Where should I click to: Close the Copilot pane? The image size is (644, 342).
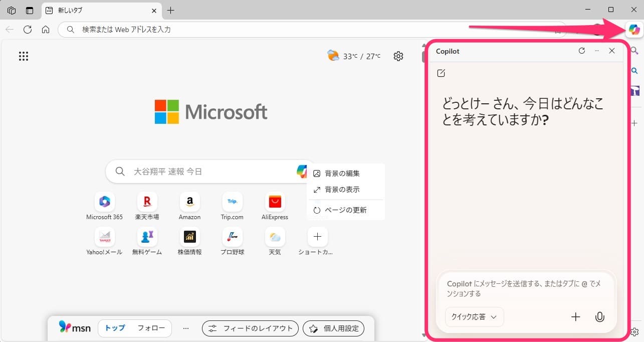612,51
